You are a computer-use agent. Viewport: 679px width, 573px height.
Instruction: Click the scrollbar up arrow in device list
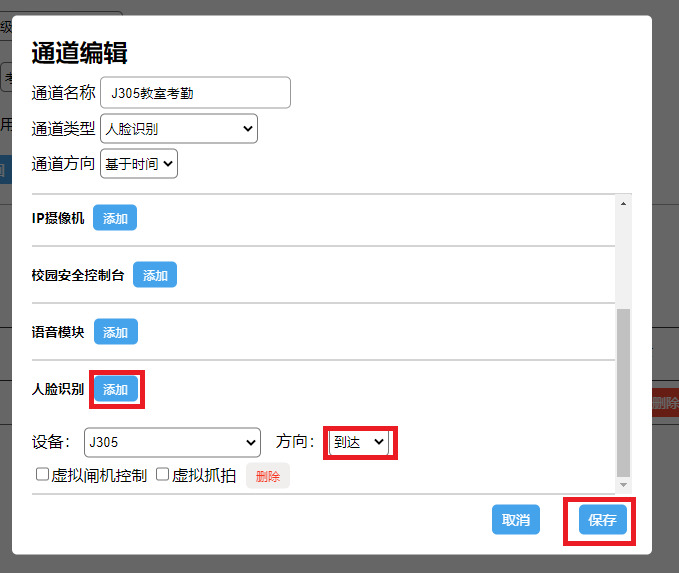point(624,203)
